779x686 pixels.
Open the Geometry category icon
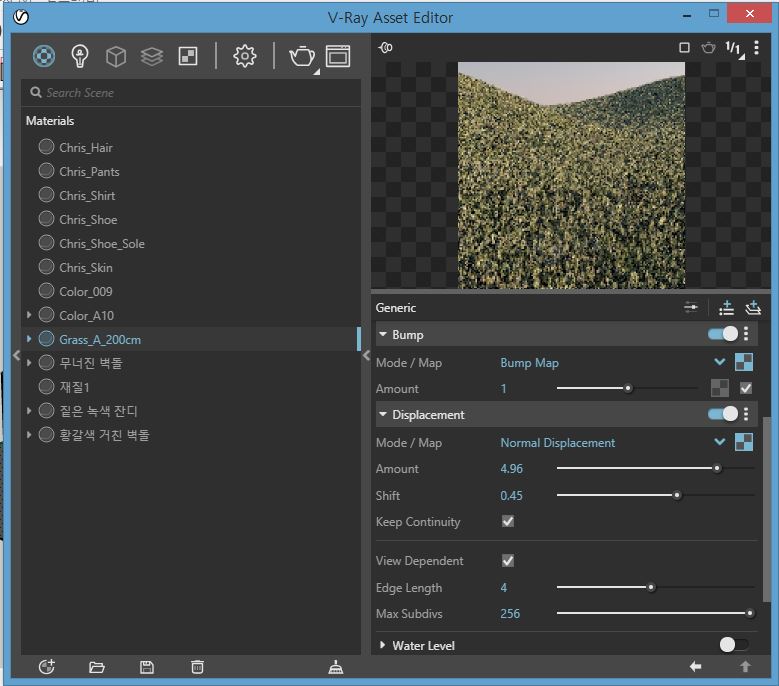point(116,56)
